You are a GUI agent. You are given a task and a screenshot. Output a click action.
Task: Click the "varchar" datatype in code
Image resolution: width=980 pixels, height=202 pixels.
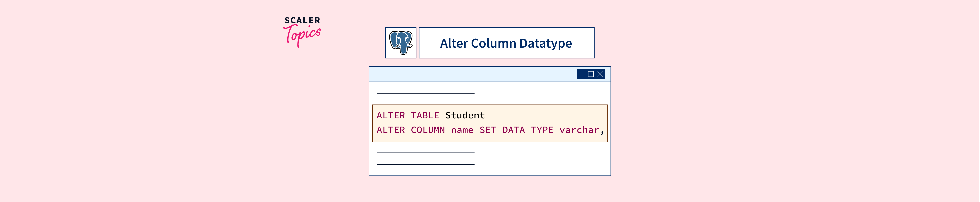pos(579,130)
